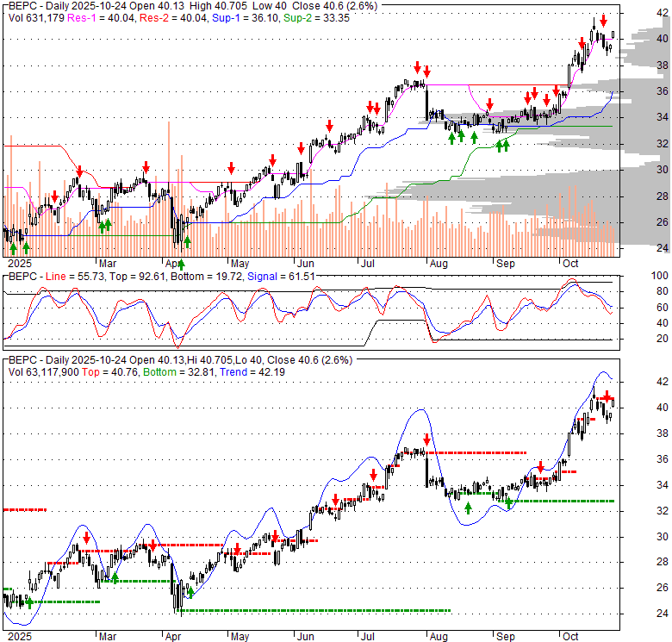Select the Bottom = 32.81 label in the bottom chart
The height and width of the screenshot is (642, 672).
tap(178, 372)
